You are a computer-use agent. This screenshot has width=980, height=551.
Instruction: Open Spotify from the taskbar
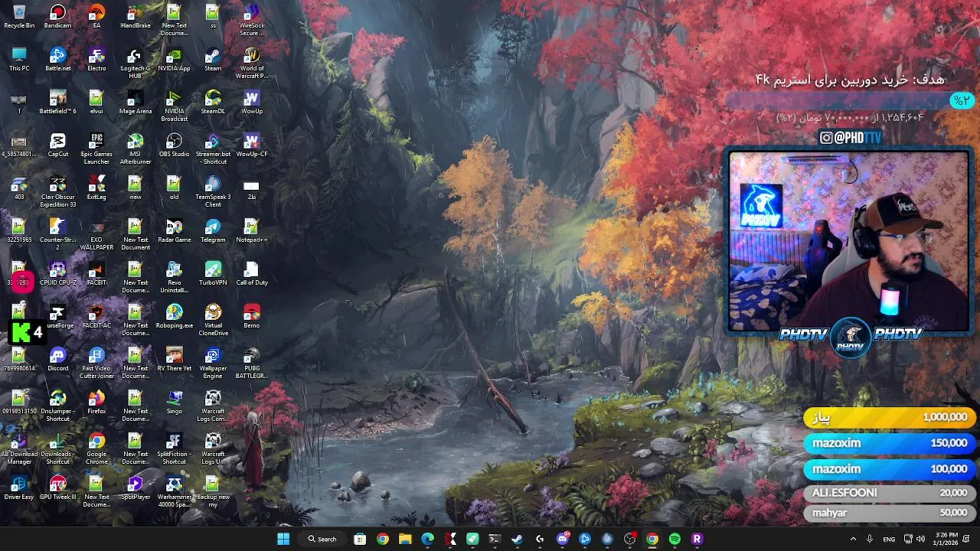[675, 539]
